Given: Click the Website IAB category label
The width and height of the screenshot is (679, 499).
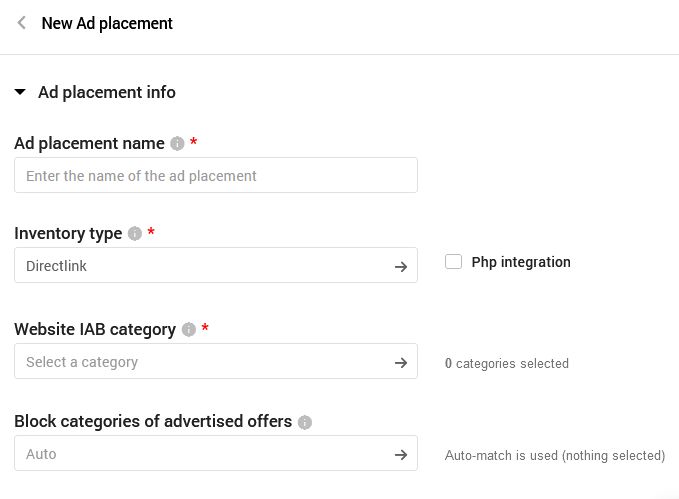Looking at the screenshot, I should [x=95, y=329].
